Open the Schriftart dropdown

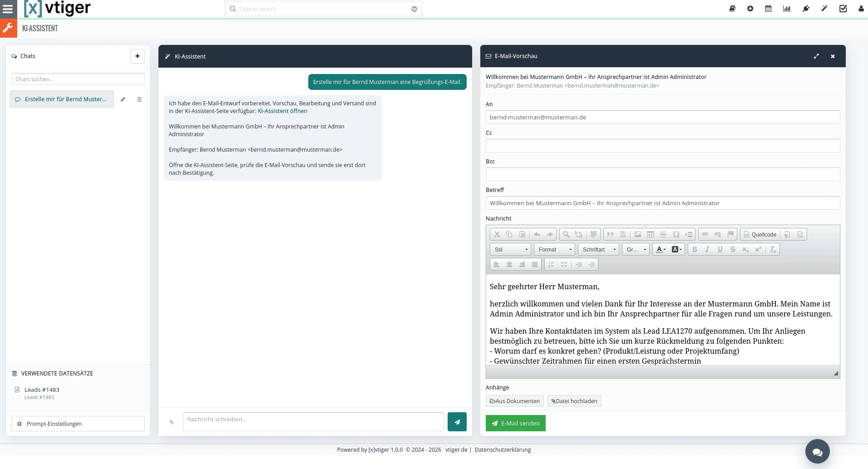coord(599,250)
